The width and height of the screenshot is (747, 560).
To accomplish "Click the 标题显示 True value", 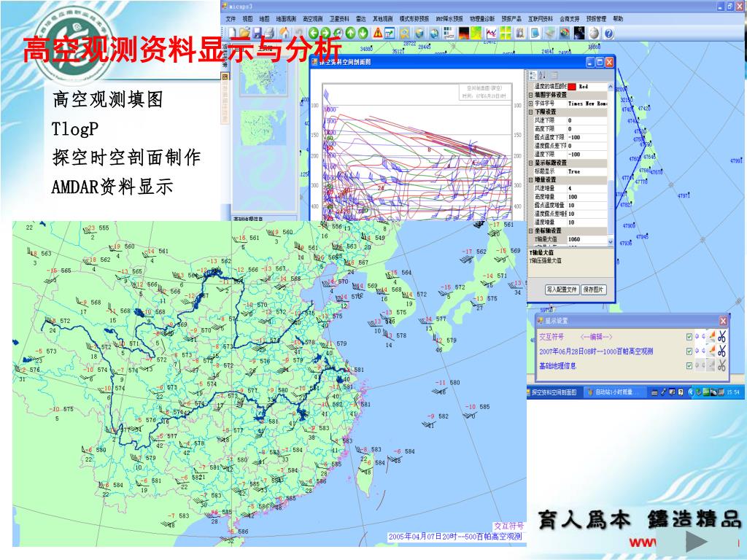I will (587, 171).
